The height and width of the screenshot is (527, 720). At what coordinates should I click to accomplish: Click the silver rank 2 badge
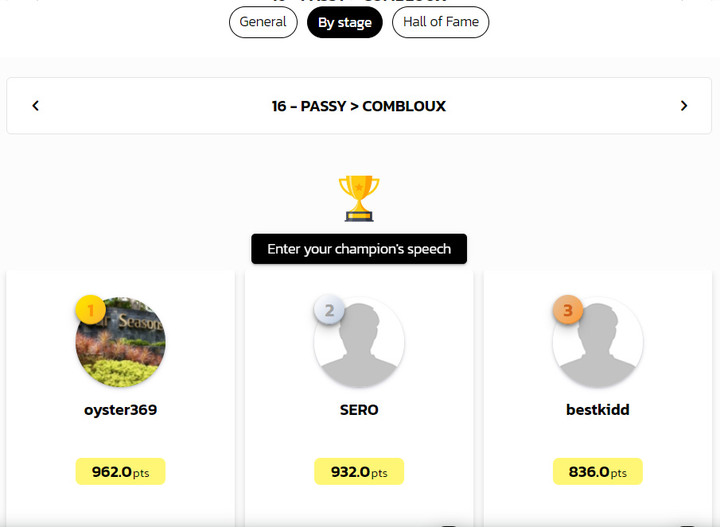329,310
